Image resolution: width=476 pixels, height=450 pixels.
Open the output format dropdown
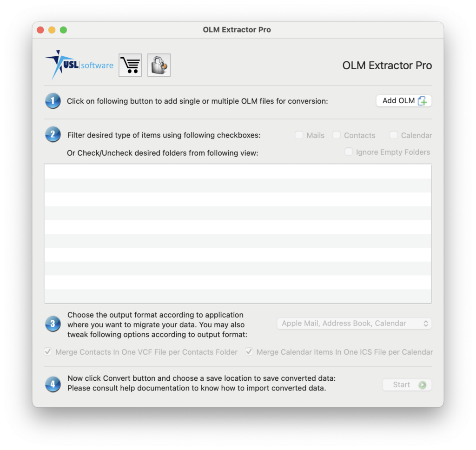tap(354, 324)
